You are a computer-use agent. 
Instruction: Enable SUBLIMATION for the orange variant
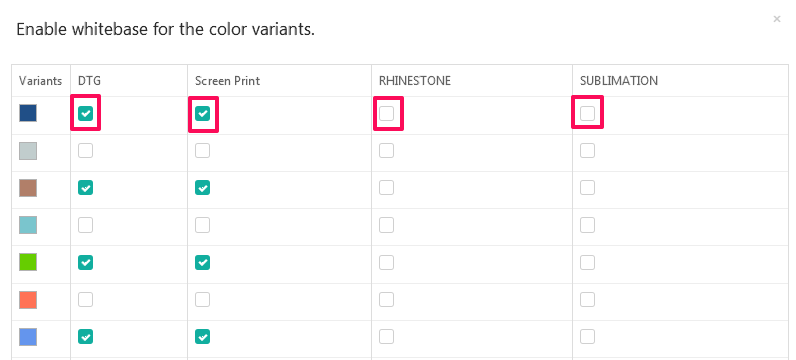(587, 300)
